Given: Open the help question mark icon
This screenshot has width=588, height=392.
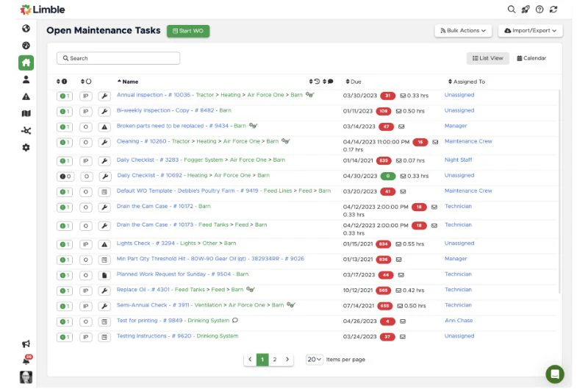Looking at the screenshot, I should 539,10.
